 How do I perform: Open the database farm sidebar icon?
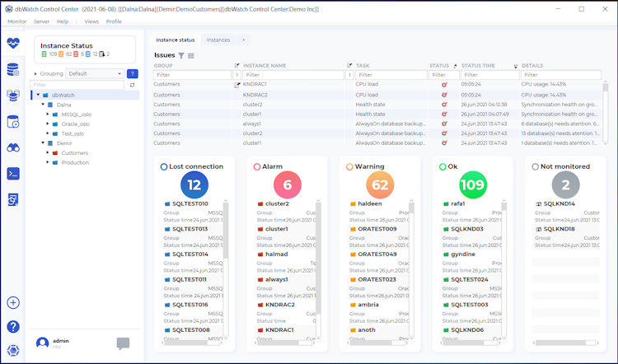tap(13, 96)
